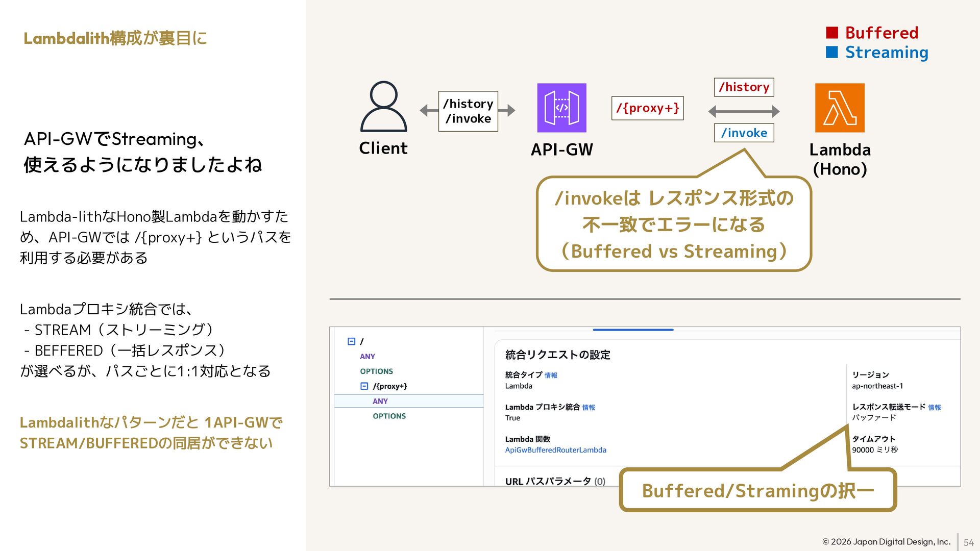This screenshot has height=551, width=980.
Task: Click the double-headed arrow near Lambda
Action: (744, 111)
